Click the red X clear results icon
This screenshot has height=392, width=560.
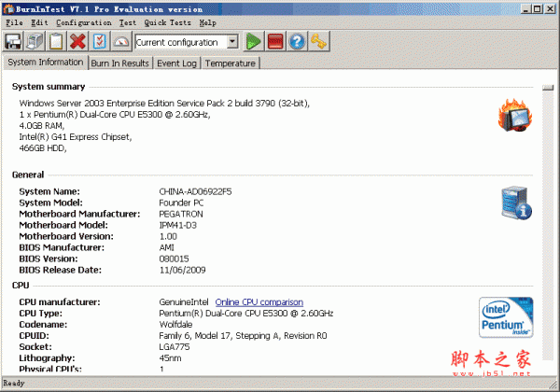77,41
